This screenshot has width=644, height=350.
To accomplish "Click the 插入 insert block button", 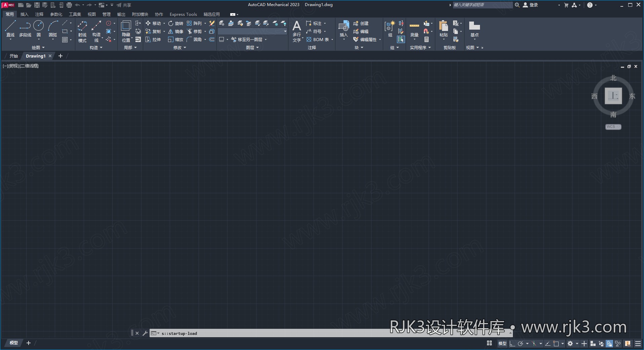I will (x=344, y=29).
